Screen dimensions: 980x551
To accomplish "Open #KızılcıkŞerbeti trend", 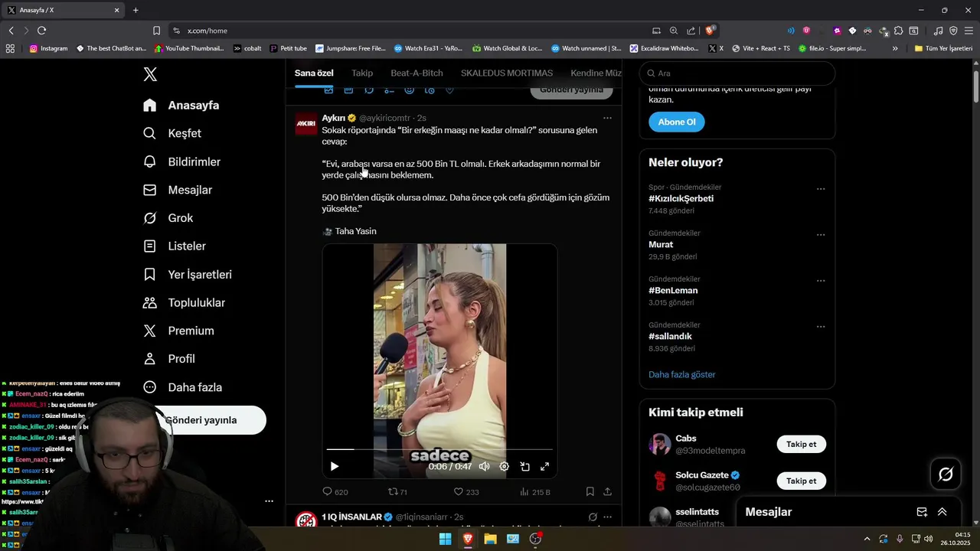I will coord(681,198).
